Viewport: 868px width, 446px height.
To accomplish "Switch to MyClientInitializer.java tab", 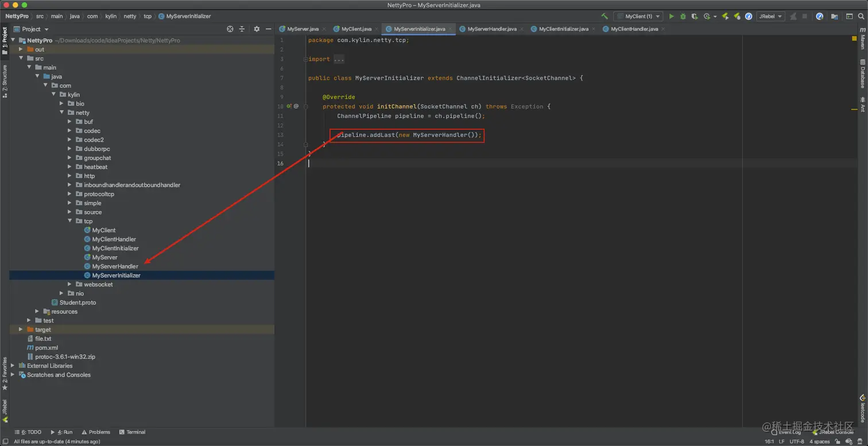I will point(564,29).
